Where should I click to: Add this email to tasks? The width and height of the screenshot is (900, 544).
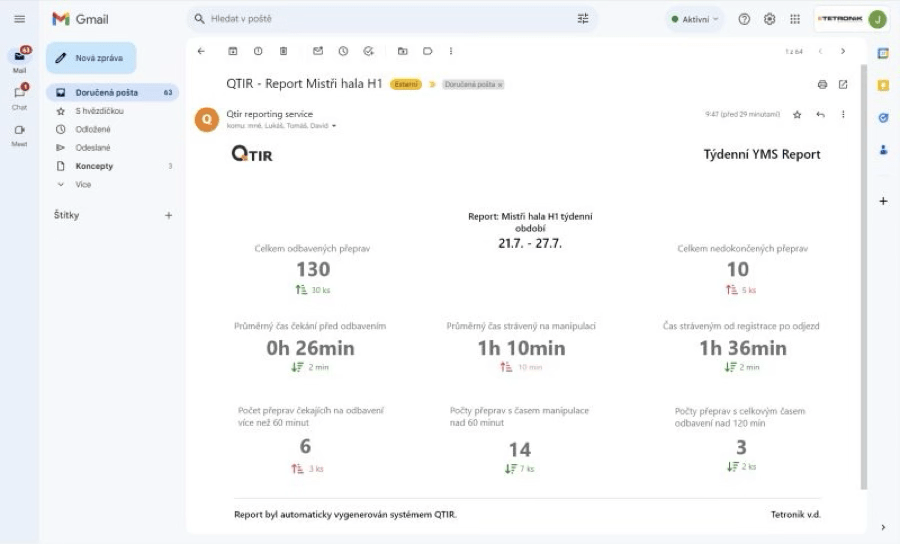tap(368, 51)
